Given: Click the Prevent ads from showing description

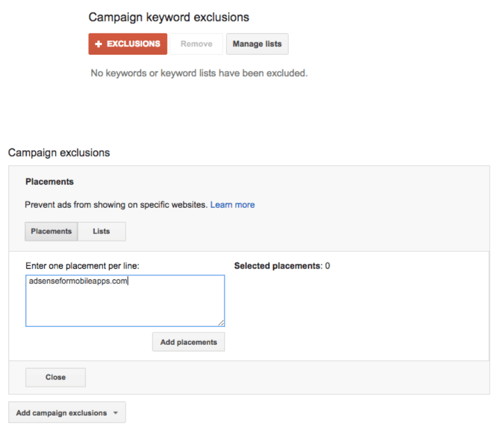Looking at the screenshot, I should (x=116, y=205).
